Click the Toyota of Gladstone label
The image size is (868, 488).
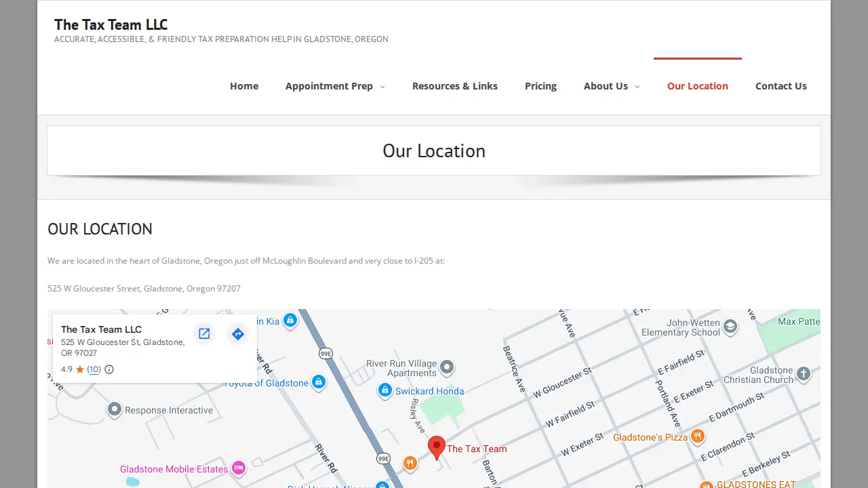[x=267, y=383]
